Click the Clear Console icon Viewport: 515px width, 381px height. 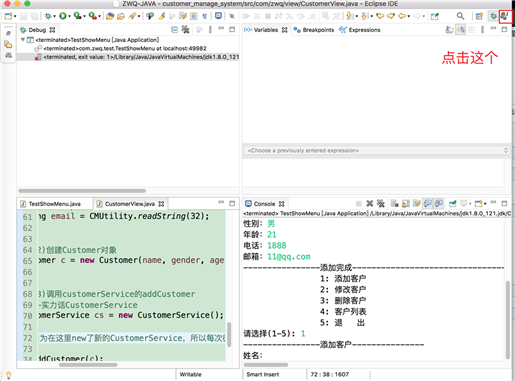coord(395,203)
